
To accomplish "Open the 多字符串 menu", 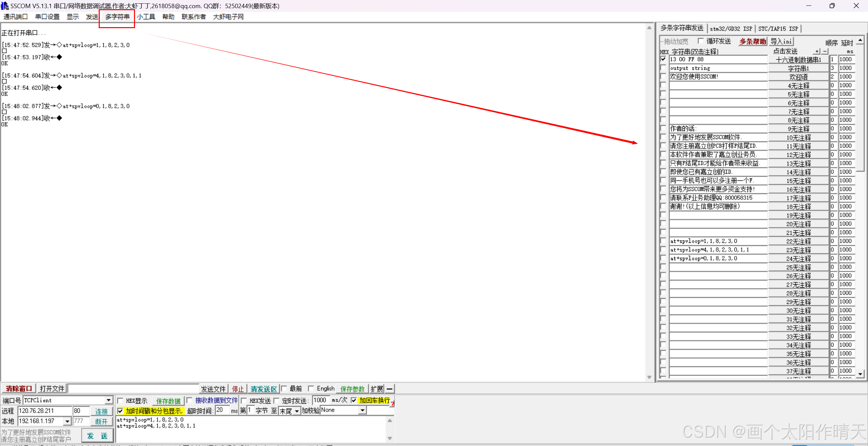I will pyautogui.click(x=117, y=17).
